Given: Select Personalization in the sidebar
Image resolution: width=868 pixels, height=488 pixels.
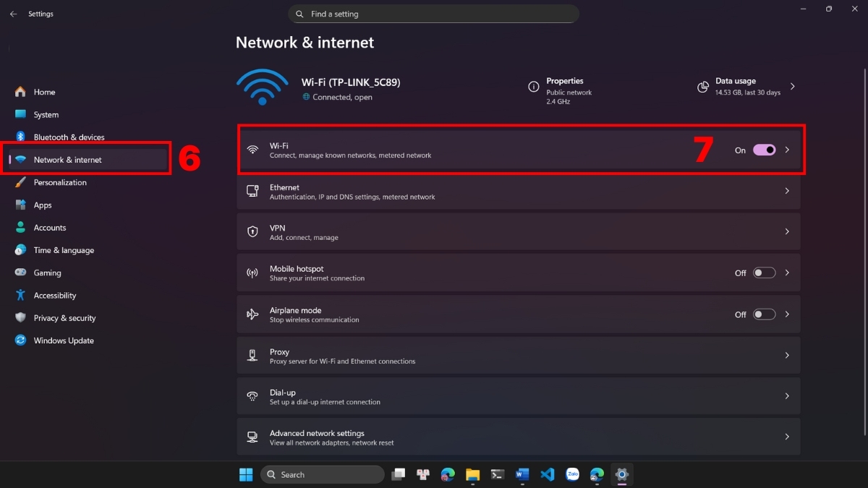Looking at the screenshot, I should tap(60, 182).
